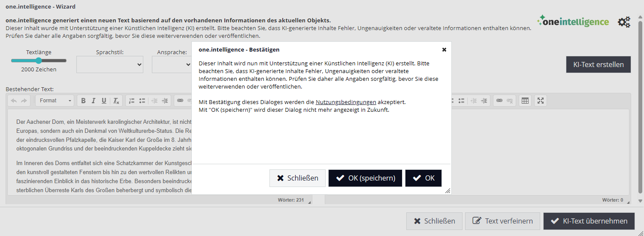
Task: Insert a table in the editor
Action: [524, 101]
